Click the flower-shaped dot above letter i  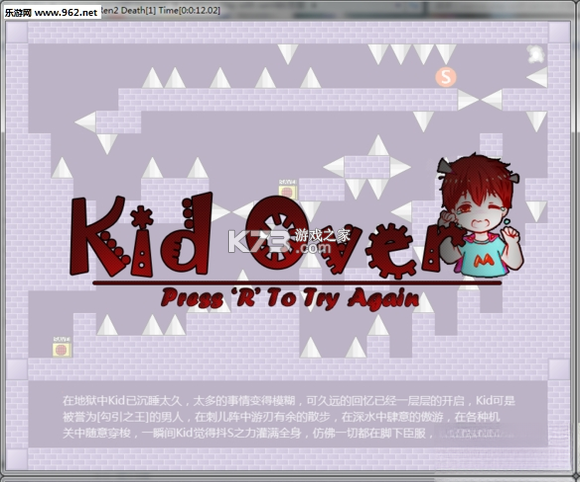(142, 217)
